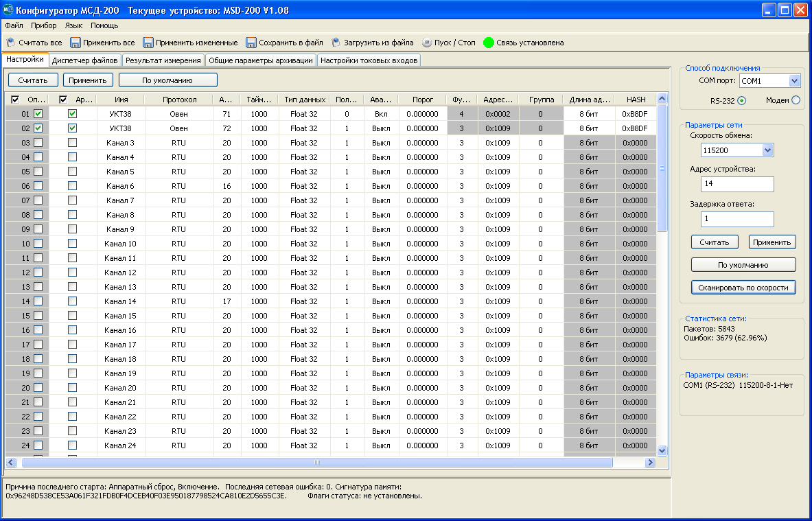Expand the 'Скорость обмена' baud rate dropdown
This screenshot has width=812, height=521.
pyautogui.click(x=767, y=150)
